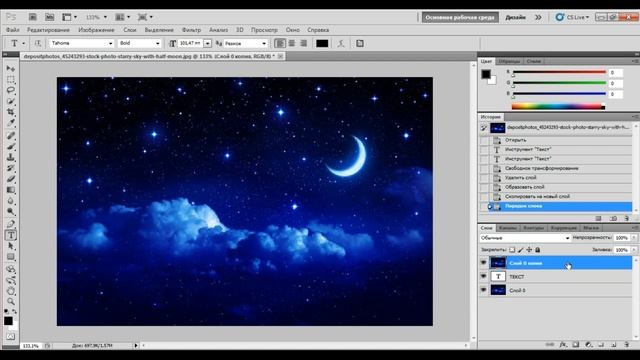Set left text alignment

pos(280,43)
